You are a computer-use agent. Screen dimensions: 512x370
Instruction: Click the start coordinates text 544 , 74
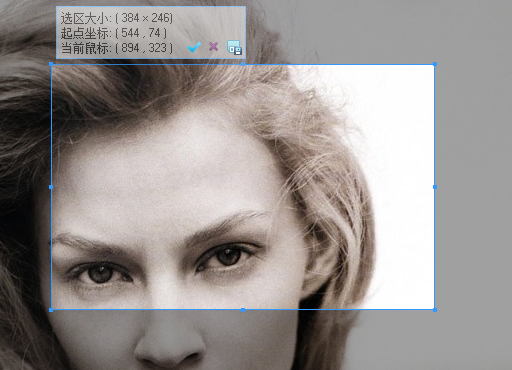[x=141, y=33]
